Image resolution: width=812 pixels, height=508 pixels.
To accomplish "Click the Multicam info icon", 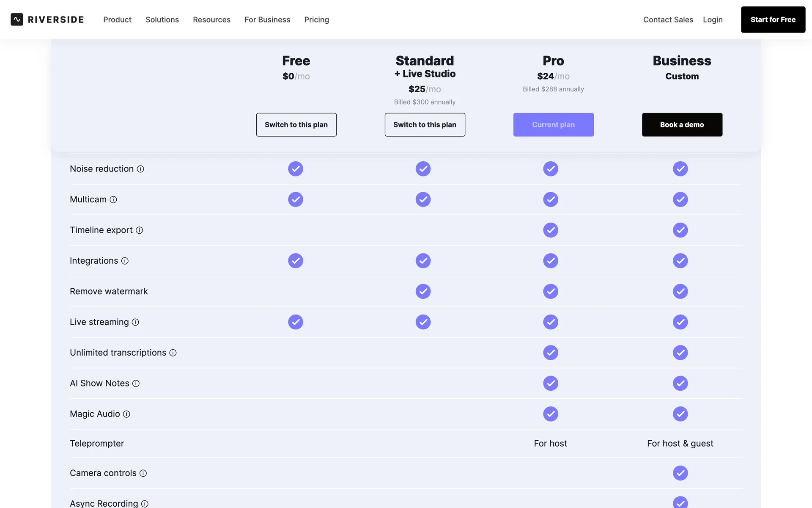I will pos(113,199).
